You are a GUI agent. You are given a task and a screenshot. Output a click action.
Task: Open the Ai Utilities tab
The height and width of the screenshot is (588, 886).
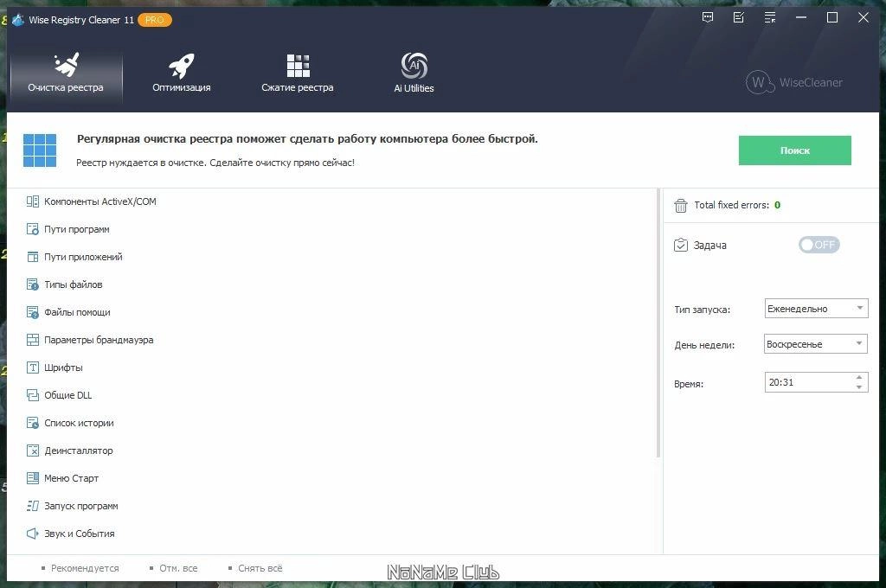point(414,74)
